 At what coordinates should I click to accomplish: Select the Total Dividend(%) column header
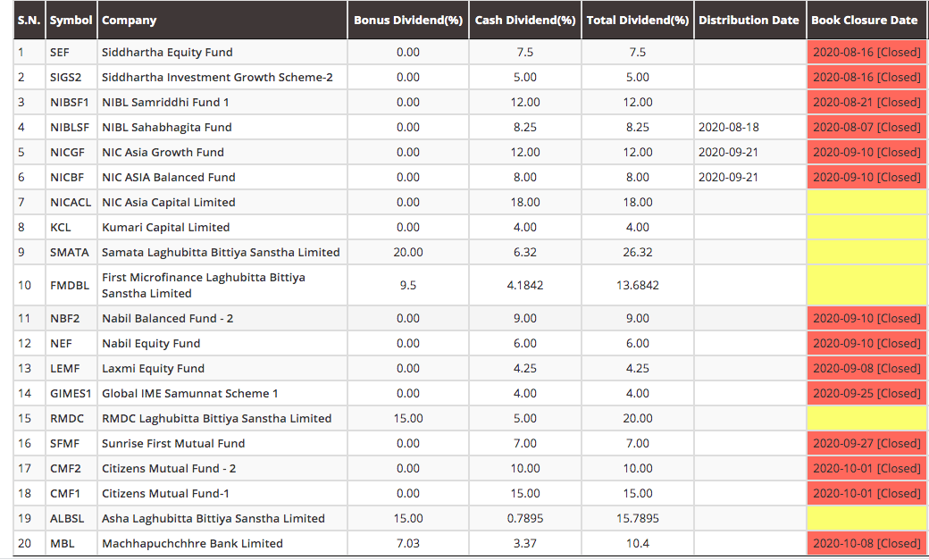[638, 20]
